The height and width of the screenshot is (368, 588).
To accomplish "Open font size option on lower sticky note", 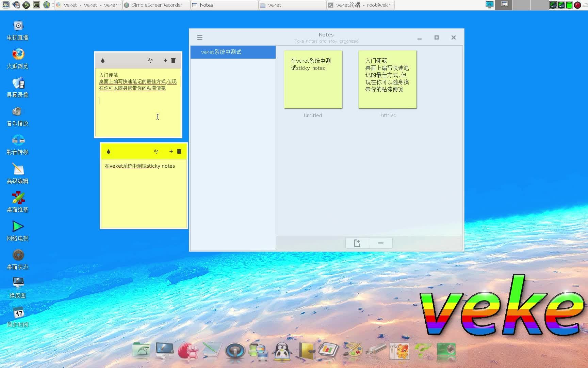I will (x=156, y=151).
